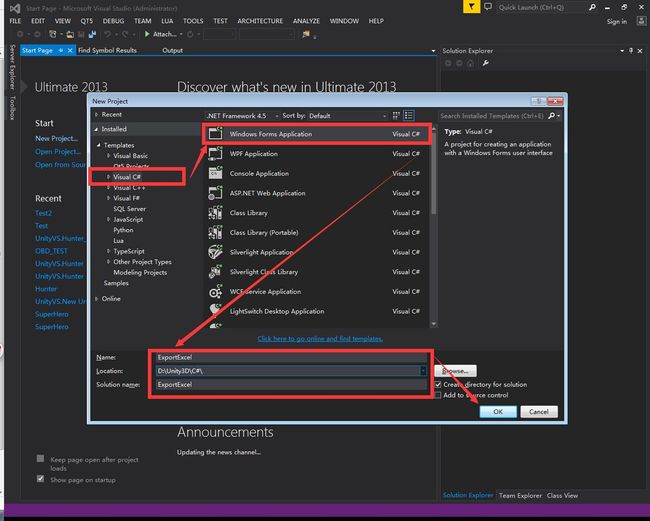Click the Solution name input field
Image resolution: width=650 pixels, height=521 pixels.
(x=291, y=385)
